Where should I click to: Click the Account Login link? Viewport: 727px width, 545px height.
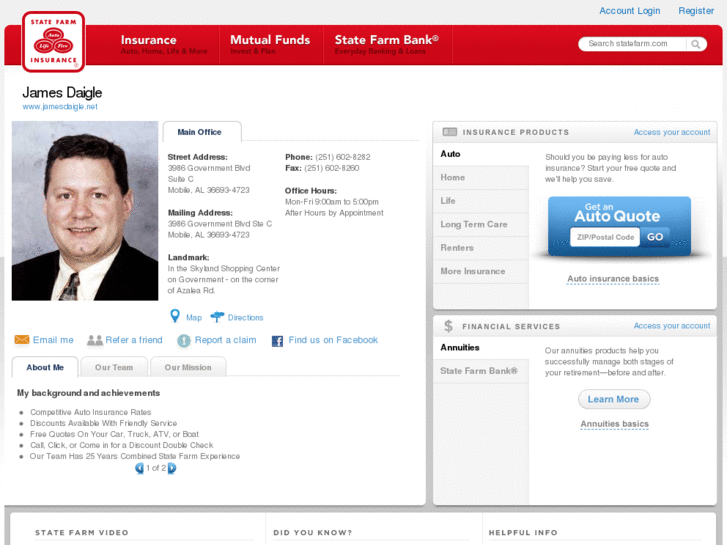(630, 11)
